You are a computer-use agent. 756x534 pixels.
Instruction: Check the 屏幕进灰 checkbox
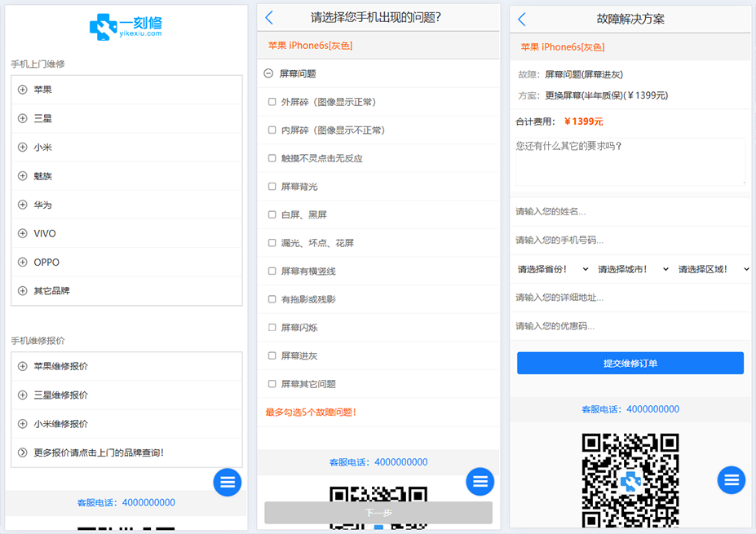point(272,355)
